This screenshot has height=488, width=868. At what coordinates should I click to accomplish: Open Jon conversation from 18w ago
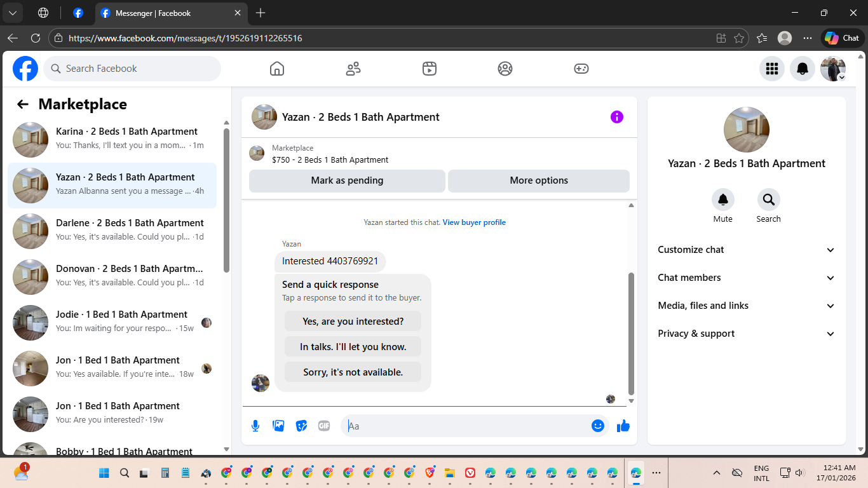click(112, 369)
